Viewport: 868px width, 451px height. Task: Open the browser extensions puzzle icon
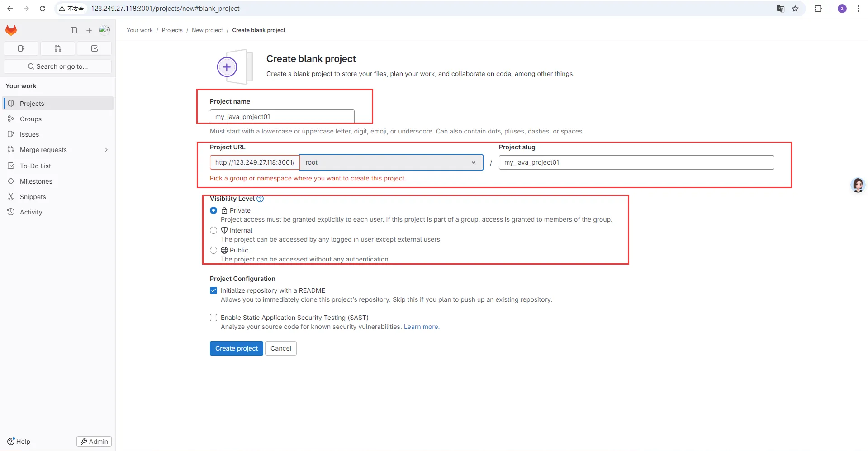(818, 9)
